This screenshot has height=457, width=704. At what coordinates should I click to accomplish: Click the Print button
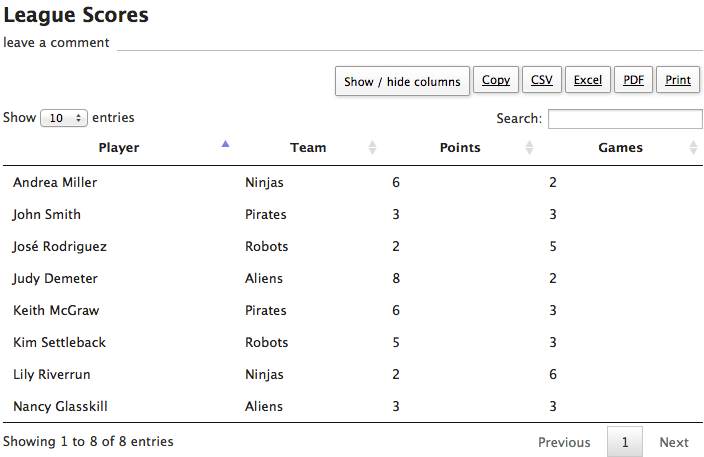(x=677, y=80)
